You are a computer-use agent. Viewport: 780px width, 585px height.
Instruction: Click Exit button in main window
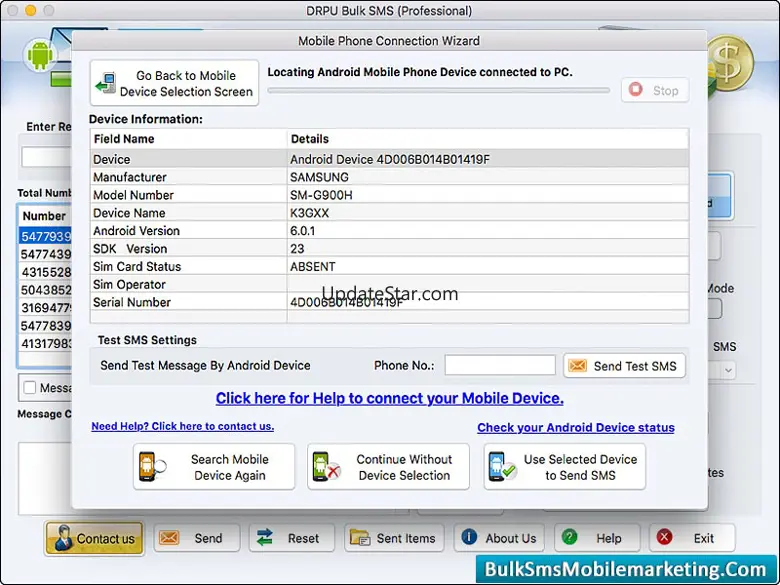tap(692, 538)
